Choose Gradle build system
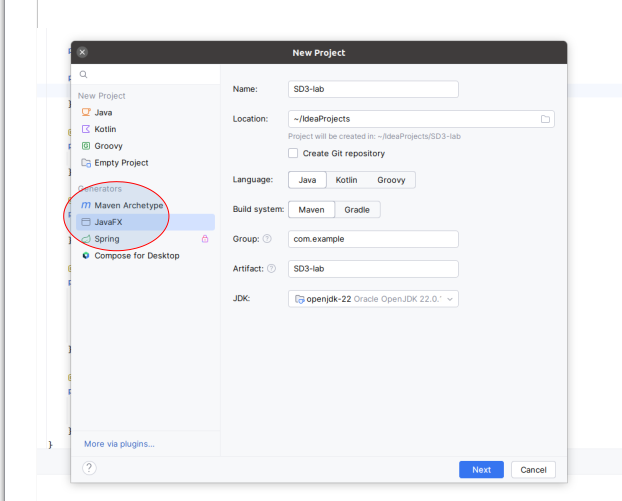Screen dimensions: 622x501 point(357,210)
